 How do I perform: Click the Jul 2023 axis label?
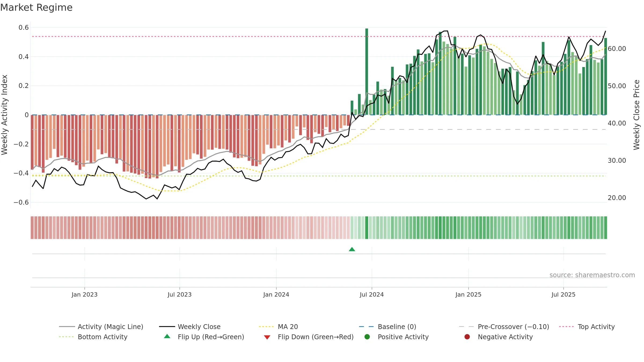click(180, 294)
